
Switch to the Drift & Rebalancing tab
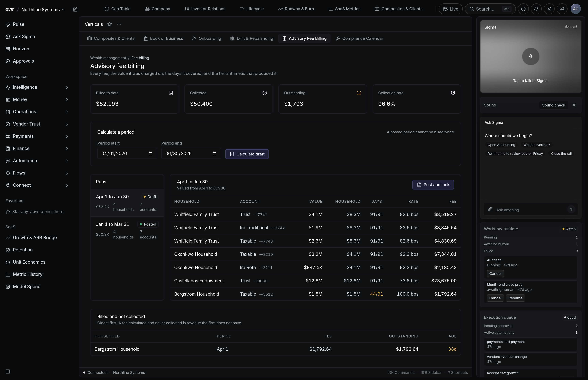252,38
